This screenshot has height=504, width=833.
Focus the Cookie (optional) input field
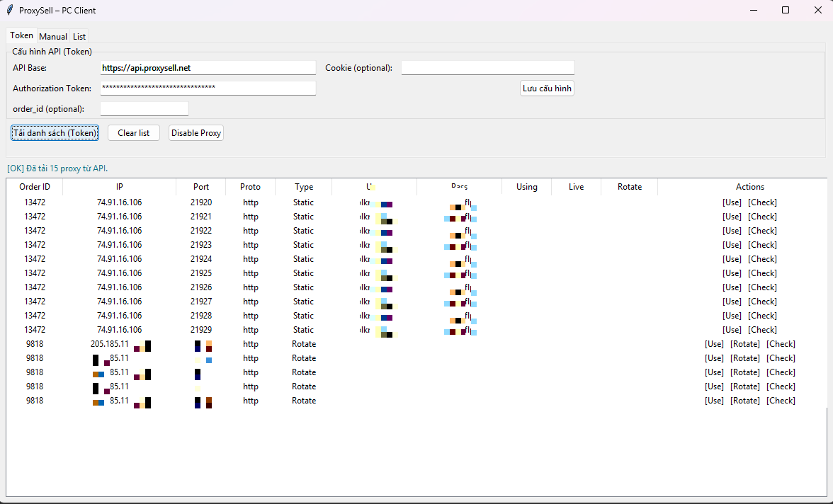pos(487,67)
